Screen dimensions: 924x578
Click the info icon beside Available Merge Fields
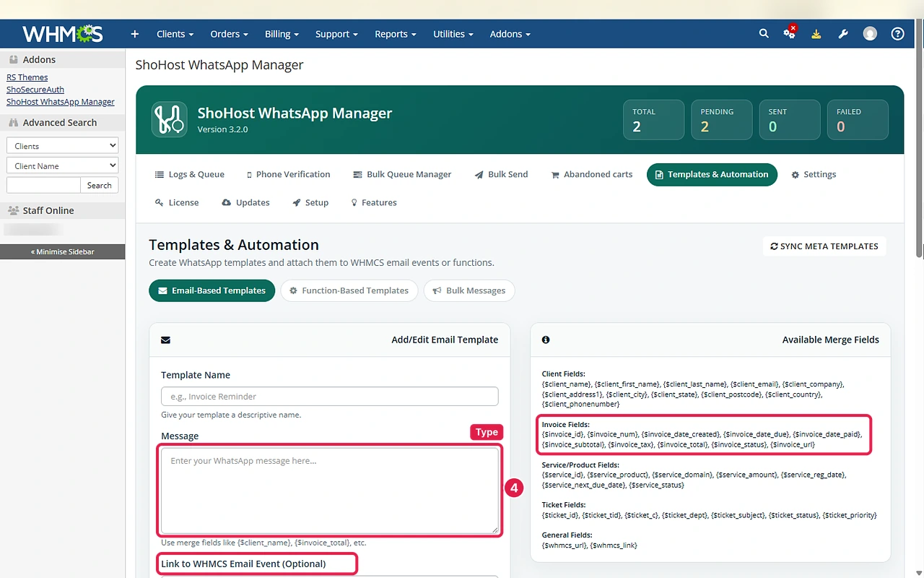click(x=546, y=340)
